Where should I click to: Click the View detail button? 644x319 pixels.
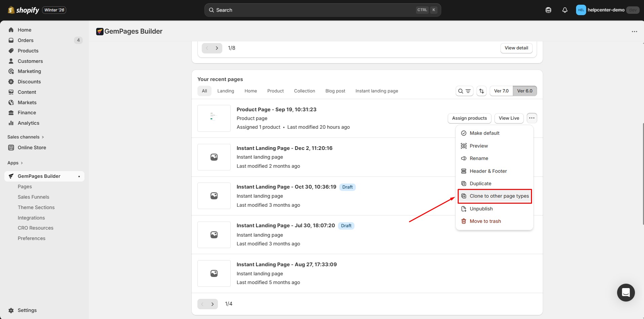(516, 48)
